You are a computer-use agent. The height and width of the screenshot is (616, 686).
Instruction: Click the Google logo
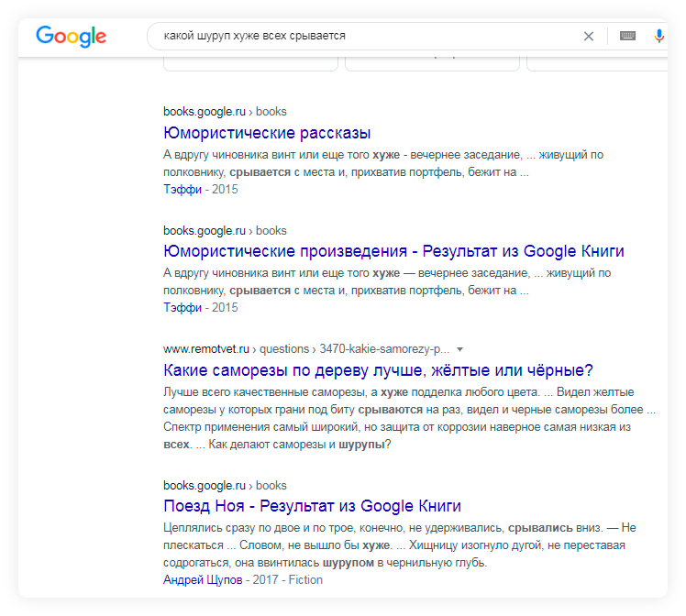click(71, 37)
